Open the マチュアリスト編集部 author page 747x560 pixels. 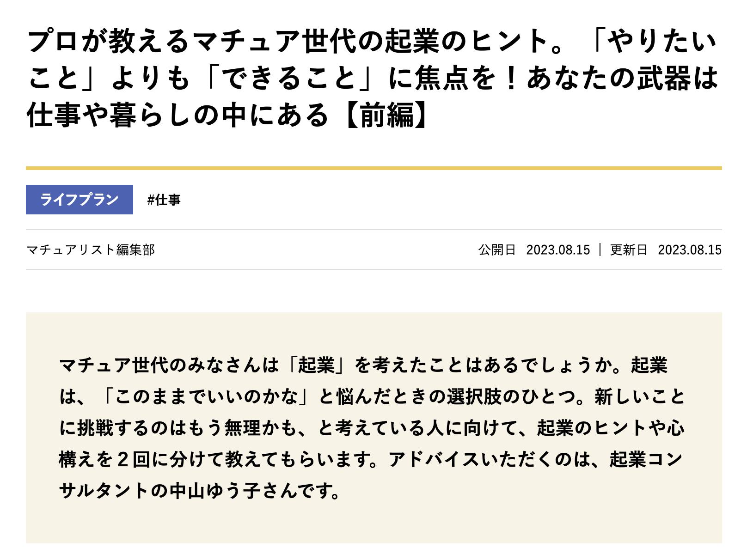tap(91, 250)
